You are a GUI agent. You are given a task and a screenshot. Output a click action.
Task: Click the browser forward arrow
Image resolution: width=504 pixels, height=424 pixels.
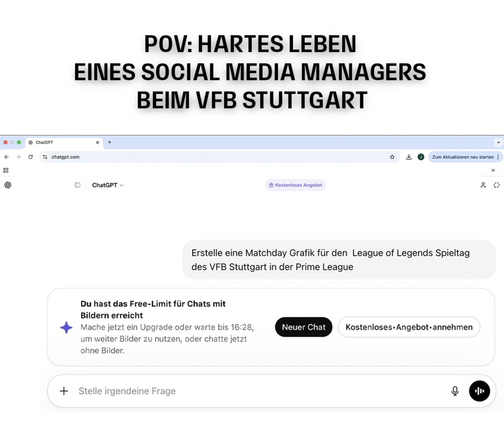point(18,157)
